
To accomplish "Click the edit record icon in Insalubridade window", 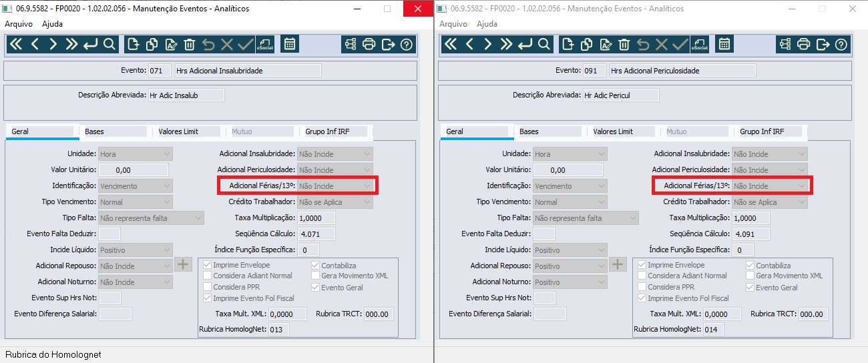I will pos(170,45).
